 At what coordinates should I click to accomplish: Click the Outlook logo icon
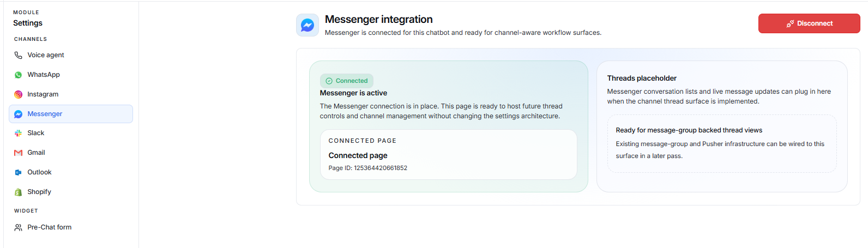18,172
